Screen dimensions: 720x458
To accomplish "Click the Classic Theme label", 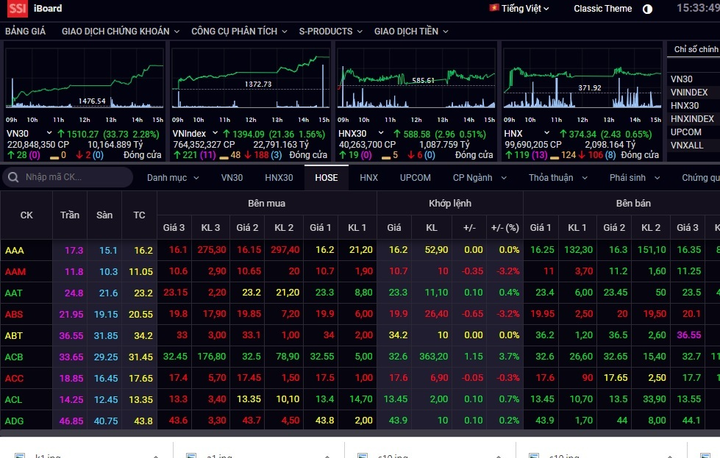I will click(602, 9).
